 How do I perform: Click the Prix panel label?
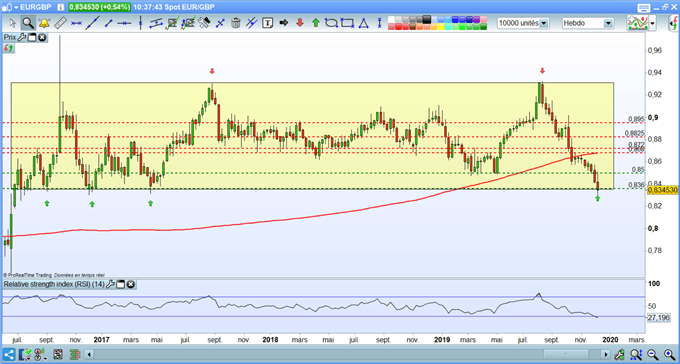(x=10, y=38)
